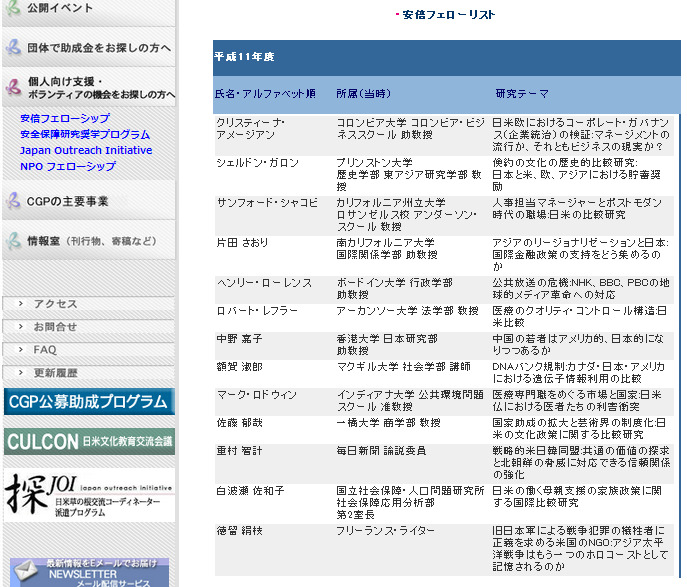Select the name クリスティーナ・アメージアン

pos(250,128)
